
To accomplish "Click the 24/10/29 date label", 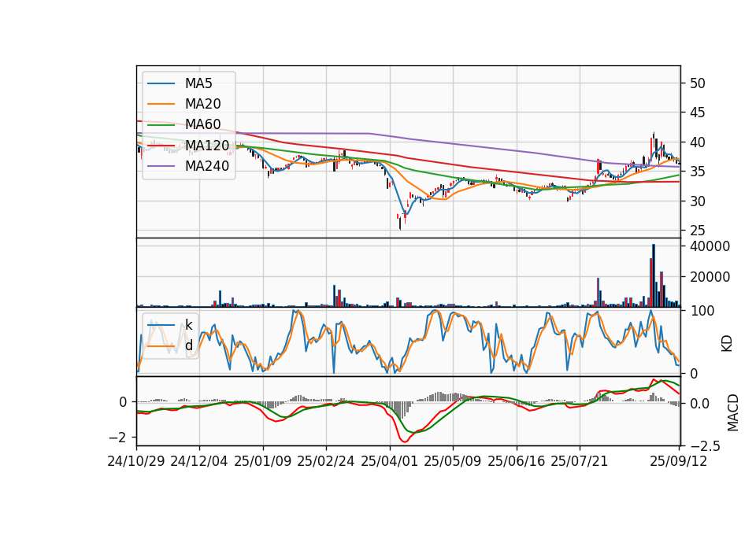I will tap(136, 461).
